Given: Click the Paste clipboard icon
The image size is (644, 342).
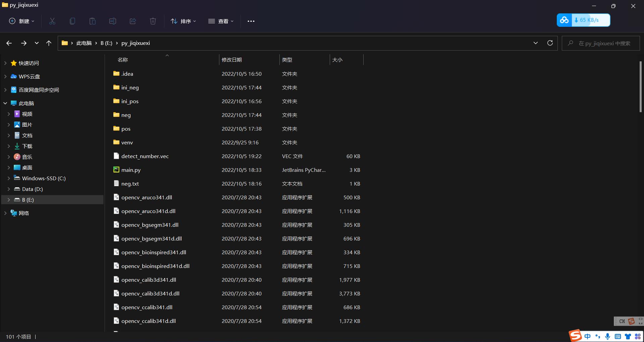Looking at the screenshot, I should pos(93,21).
